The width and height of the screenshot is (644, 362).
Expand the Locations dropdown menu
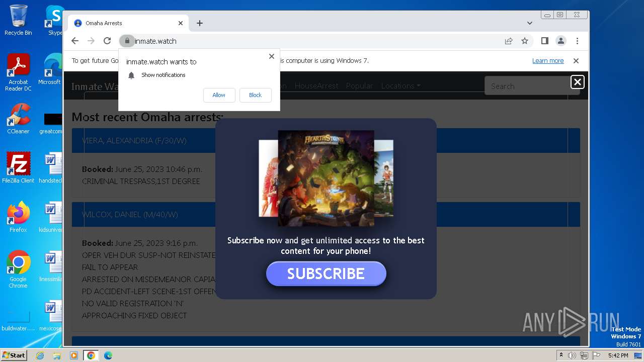400,86
